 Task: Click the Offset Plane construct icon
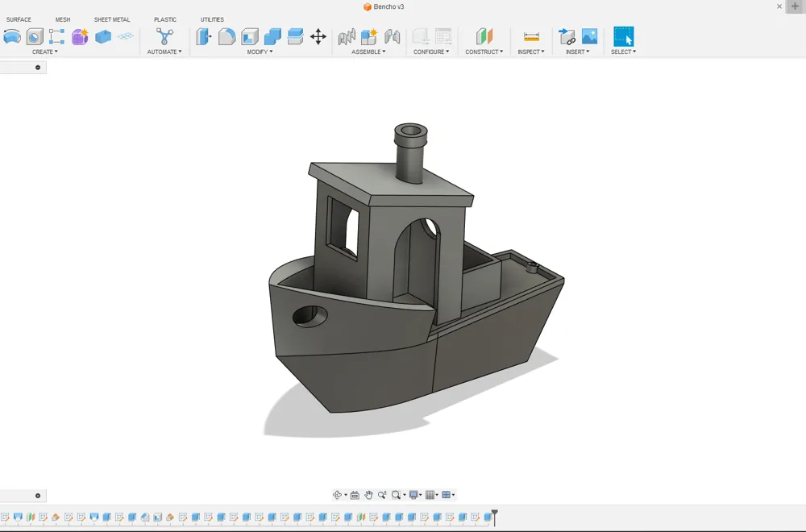pyautogui.click(x=484, y=36)
